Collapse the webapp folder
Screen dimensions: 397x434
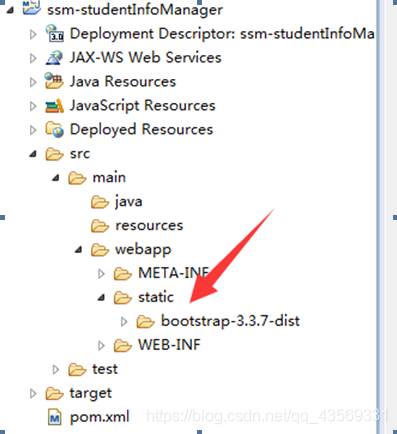coord(78,250)
